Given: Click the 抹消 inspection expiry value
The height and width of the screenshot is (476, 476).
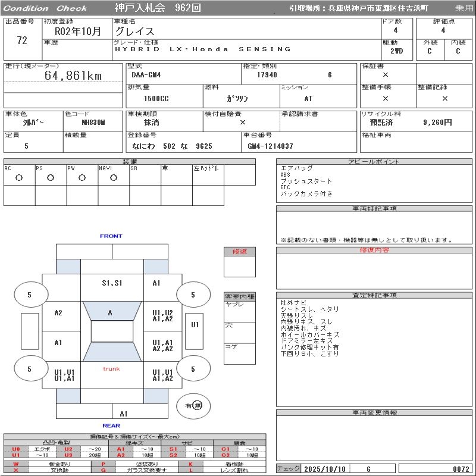Looking at the screenshot, I should pos(152,123).
